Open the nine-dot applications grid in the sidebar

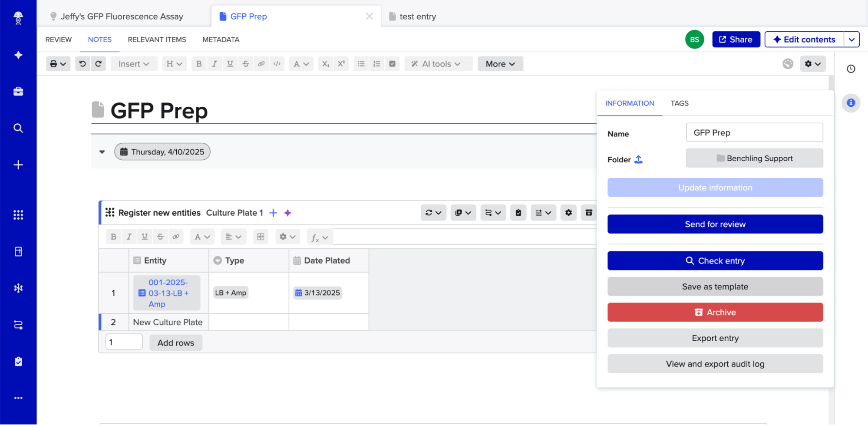(x=18, y=215)
